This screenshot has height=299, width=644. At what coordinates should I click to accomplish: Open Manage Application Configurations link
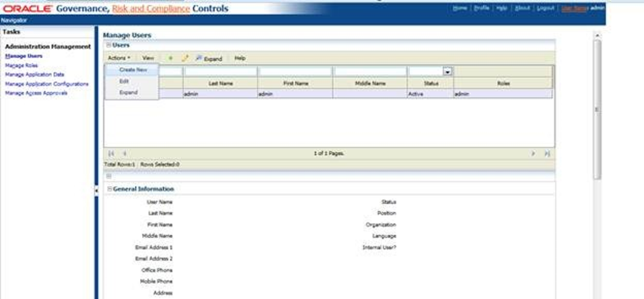tap(47, 84)
